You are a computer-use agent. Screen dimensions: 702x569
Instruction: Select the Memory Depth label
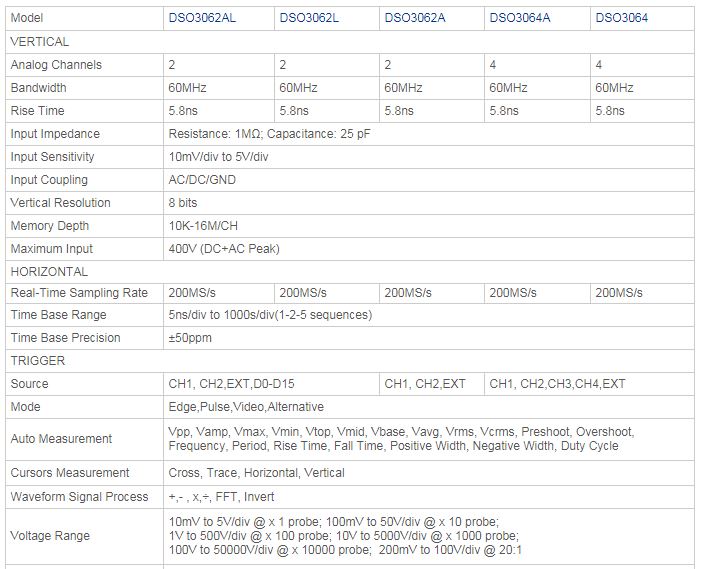(50, 226)
